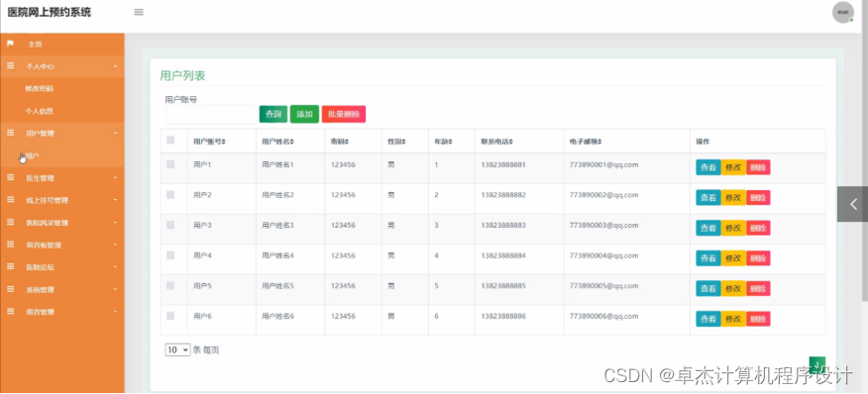The height and width of the screenshot is (394, 868).
Task: Click 查看 for row 用户5
Action: pyautogui.click(x=708, y=288)
